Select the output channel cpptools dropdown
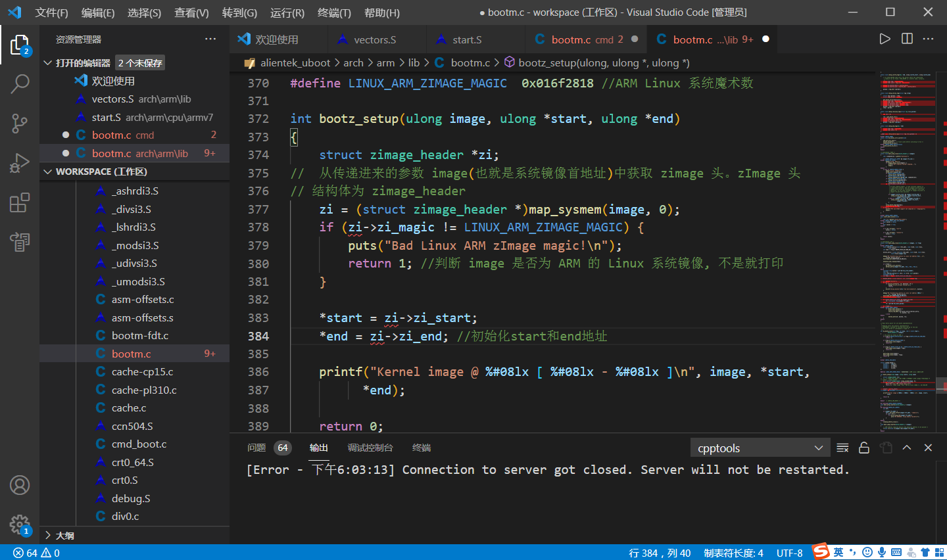The image size is (947, 560). [760, 448]
